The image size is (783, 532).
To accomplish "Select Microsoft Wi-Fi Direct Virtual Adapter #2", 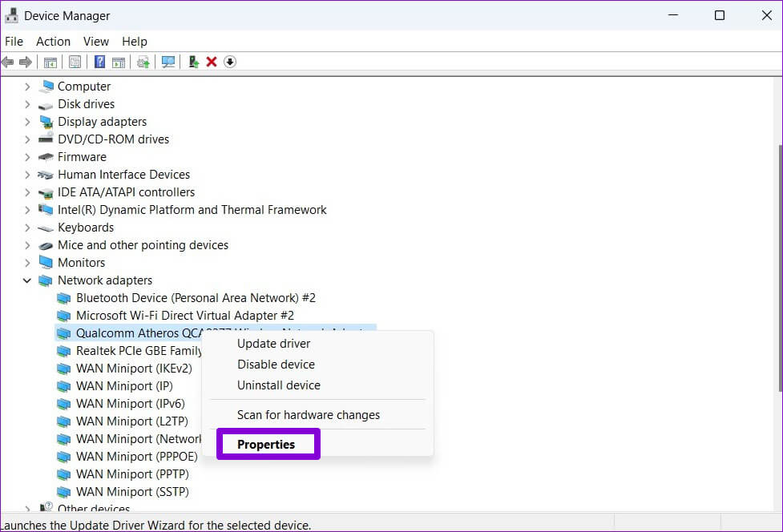I will pyautogui.click(x=184, y=316).
